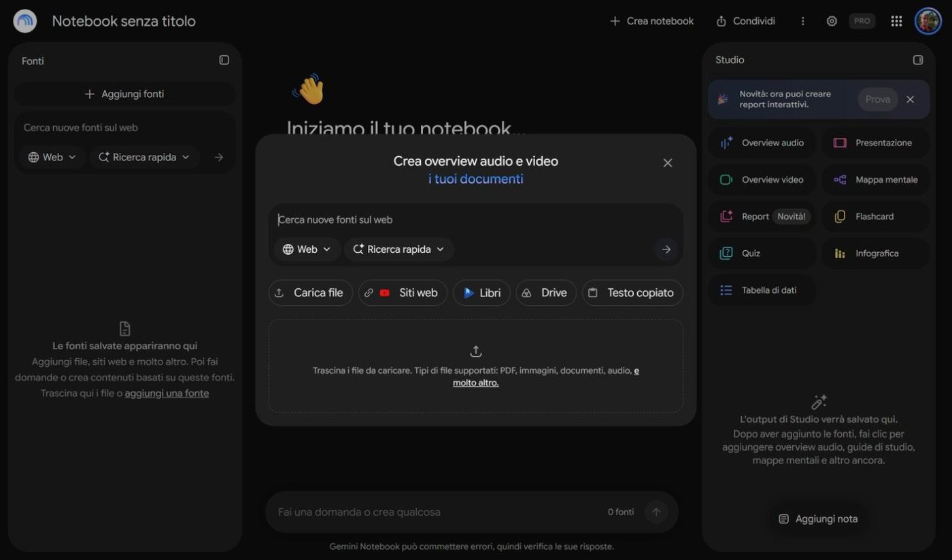Open the Google apps grid
This screenshot has height=560, width=952.
click(896, 21)
